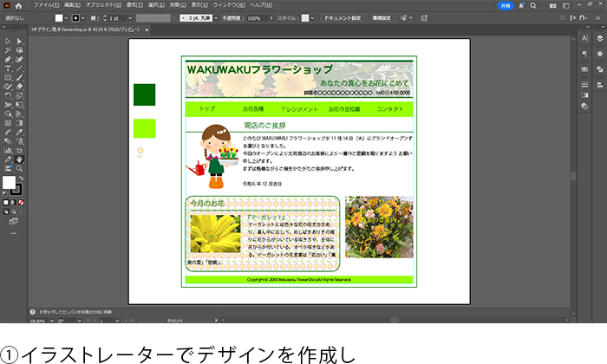Open the arrange documents dropdown

pyautogui.click(x=553, y=6)
